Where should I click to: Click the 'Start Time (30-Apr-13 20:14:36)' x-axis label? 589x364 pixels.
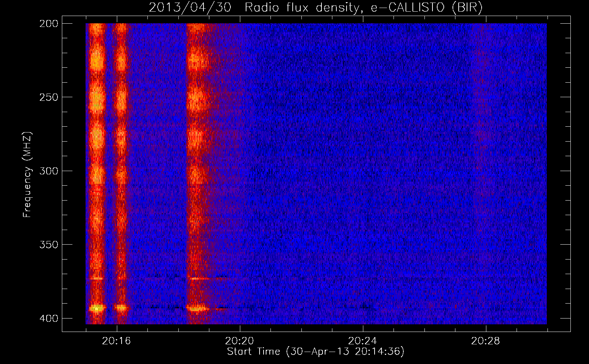pos(316,352)
